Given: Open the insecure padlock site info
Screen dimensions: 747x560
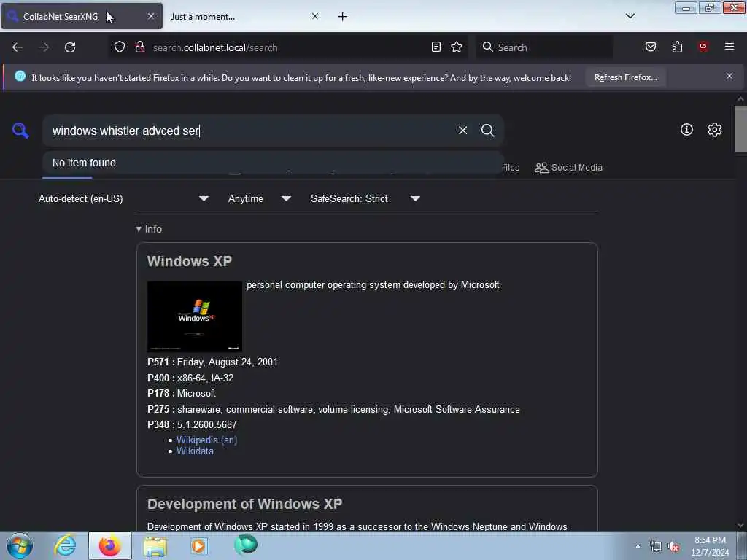Looking at the screenshot, I should point(140,47).
